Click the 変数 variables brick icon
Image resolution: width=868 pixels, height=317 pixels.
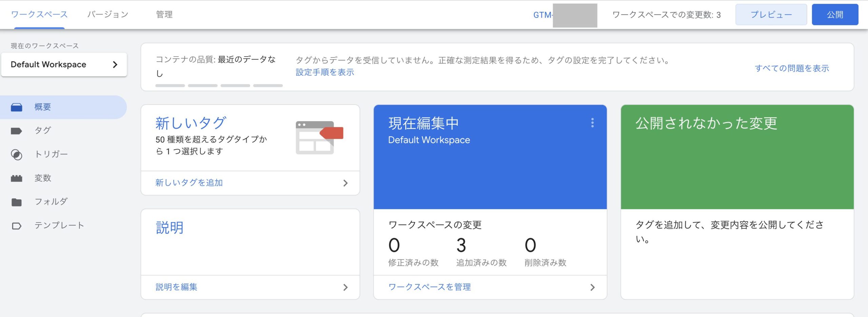(x=16, y=178)
